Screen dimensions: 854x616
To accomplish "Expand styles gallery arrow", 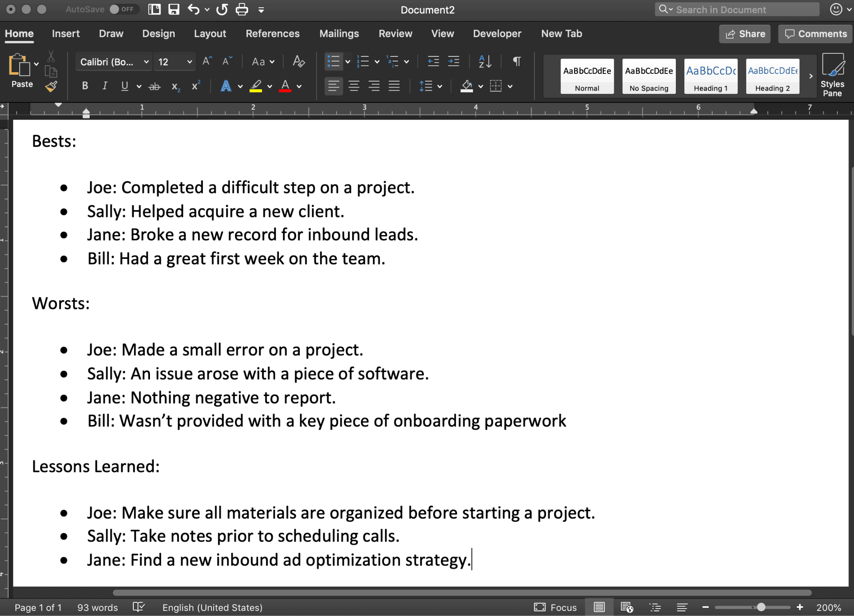I will (x=810, y=76).
